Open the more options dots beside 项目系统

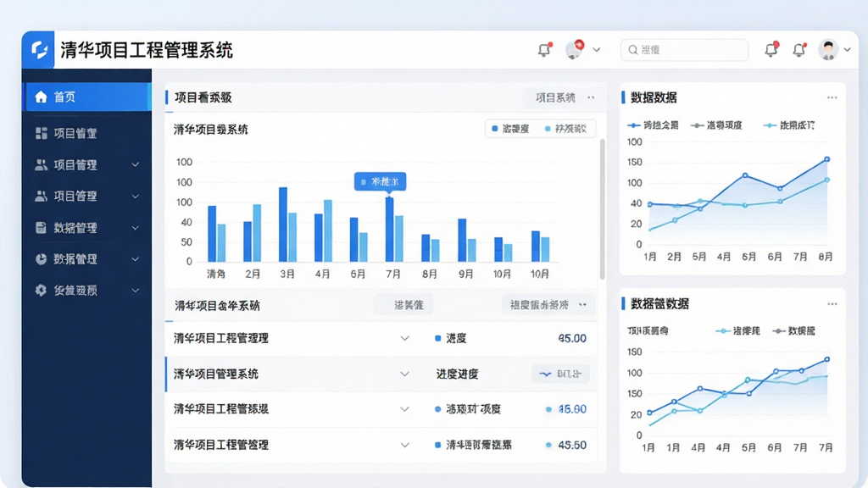pos(591,97)
